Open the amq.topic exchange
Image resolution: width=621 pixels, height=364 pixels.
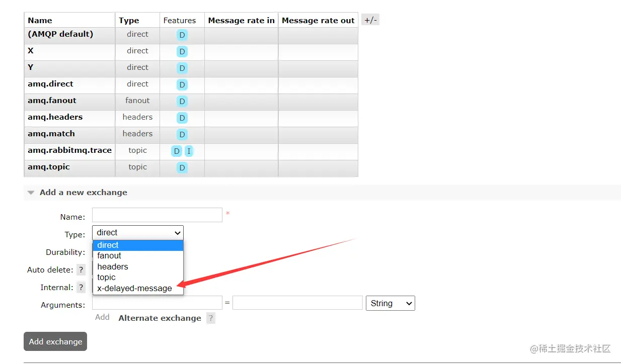coord(49,167)
